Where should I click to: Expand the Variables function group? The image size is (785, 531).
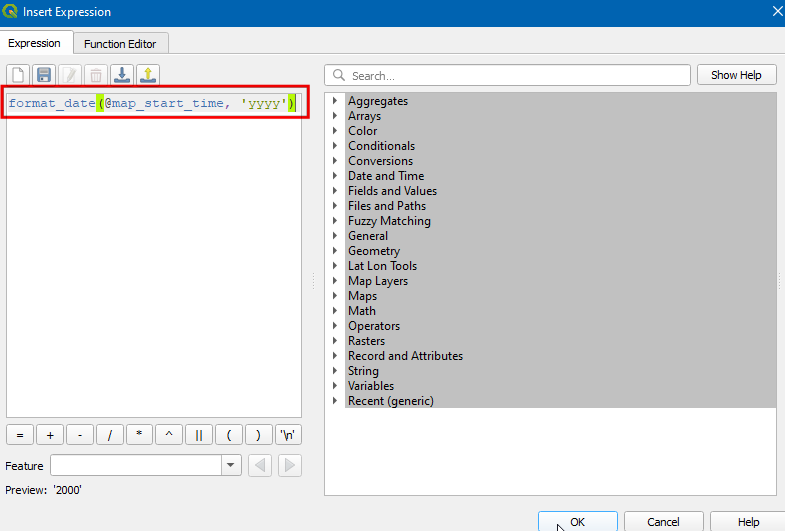coord(334,386)
